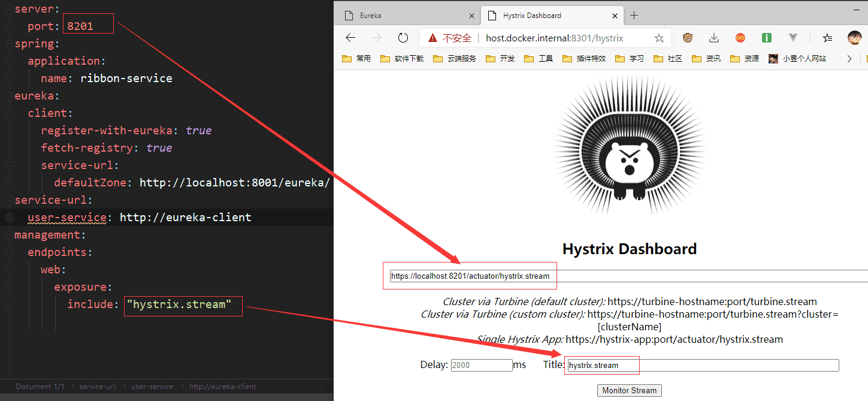Click 'http://eureka-client' in editor breadcrumb
Viewport: 868px width, 401px height.
[222, 387]
